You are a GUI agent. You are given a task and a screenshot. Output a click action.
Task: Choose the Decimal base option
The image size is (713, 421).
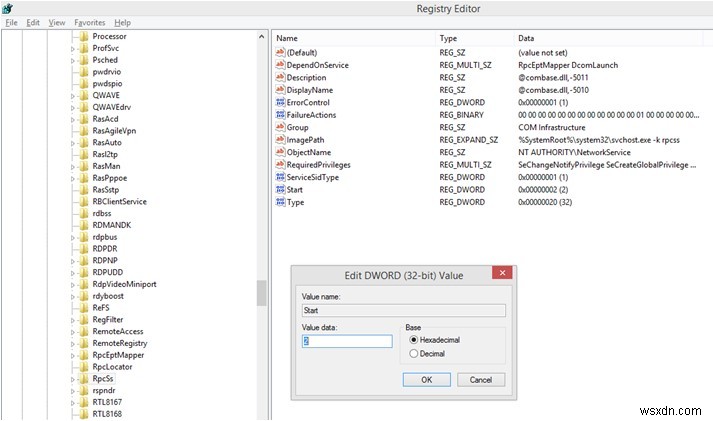(x=413, y=353)
